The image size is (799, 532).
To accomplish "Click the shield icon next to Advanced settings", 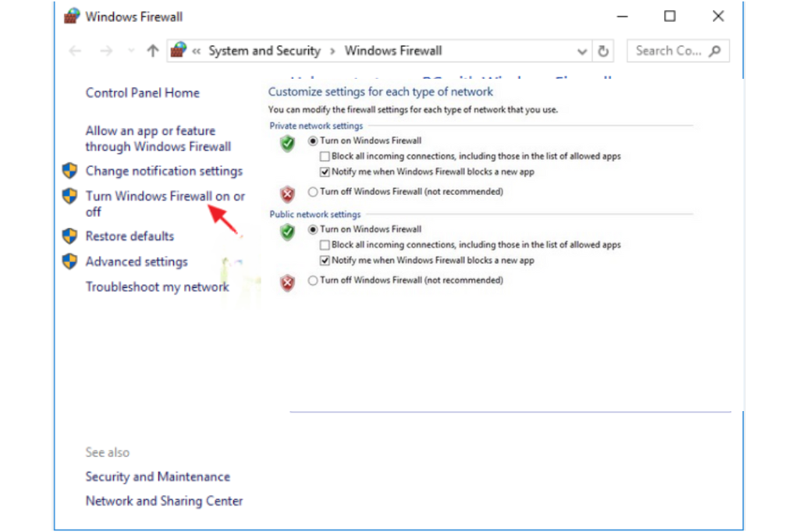I will (69, 261).
